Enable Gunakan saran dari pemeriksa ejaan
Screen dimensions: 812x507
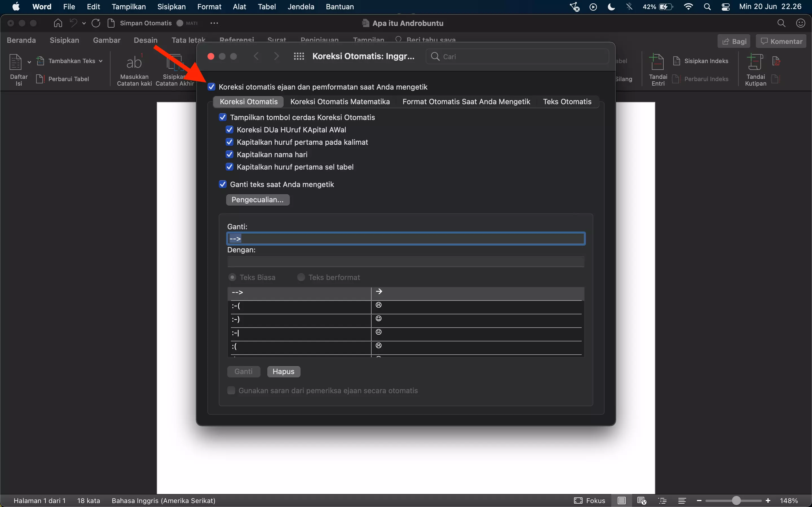click(231, 390)
